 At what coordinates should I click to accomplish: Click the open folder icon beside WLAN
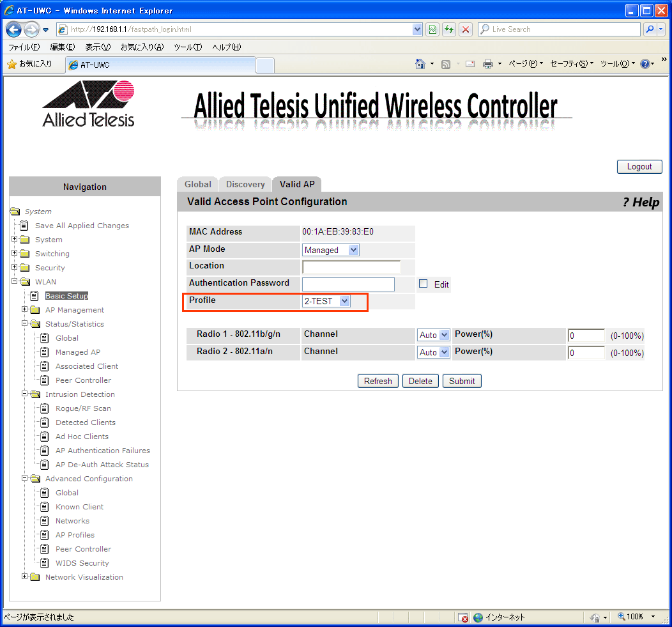pyautogui.click(x=25, y=282)
